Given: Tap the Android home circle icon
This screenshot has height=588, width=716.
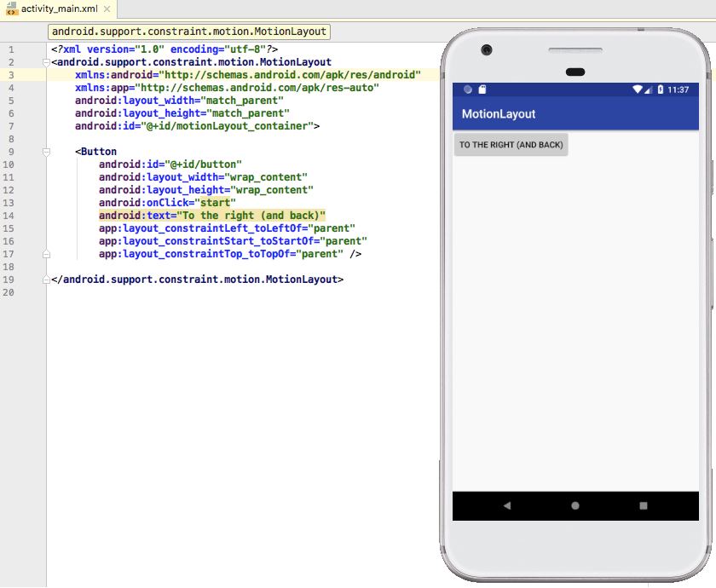Looking at the screenshot, I should pos(575,505).
